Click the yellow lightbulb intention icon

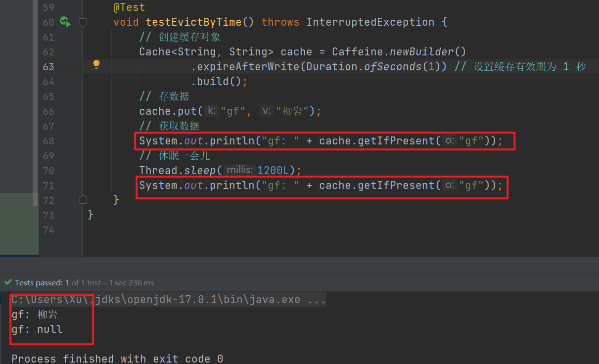pos(96,64)
